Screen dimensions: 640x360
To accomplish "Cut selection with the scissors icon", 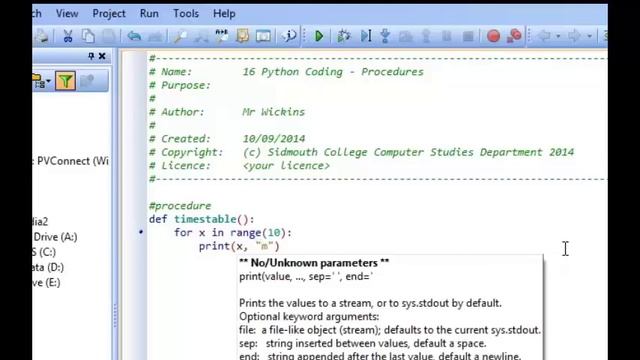I will (68, 36).
